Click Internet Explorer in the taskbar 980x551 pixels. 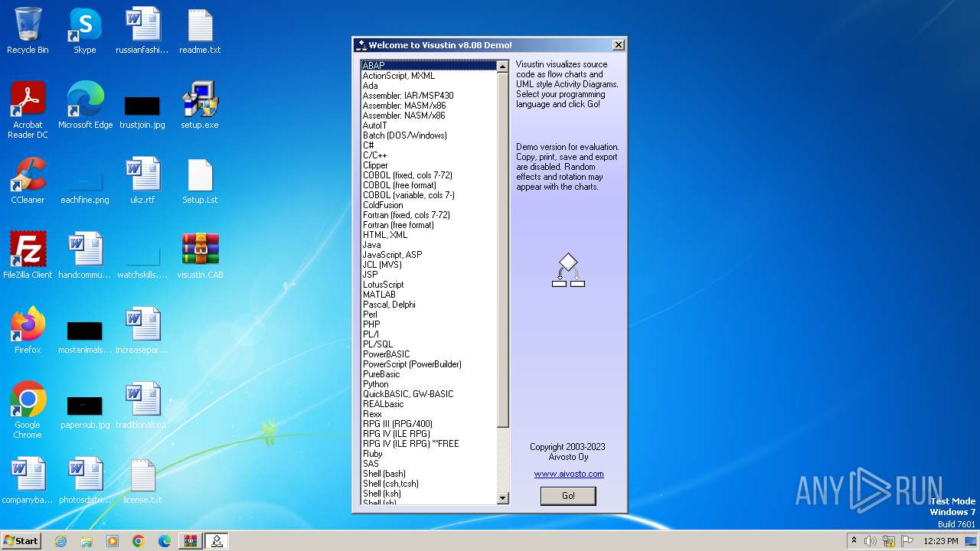pos(60,541)
